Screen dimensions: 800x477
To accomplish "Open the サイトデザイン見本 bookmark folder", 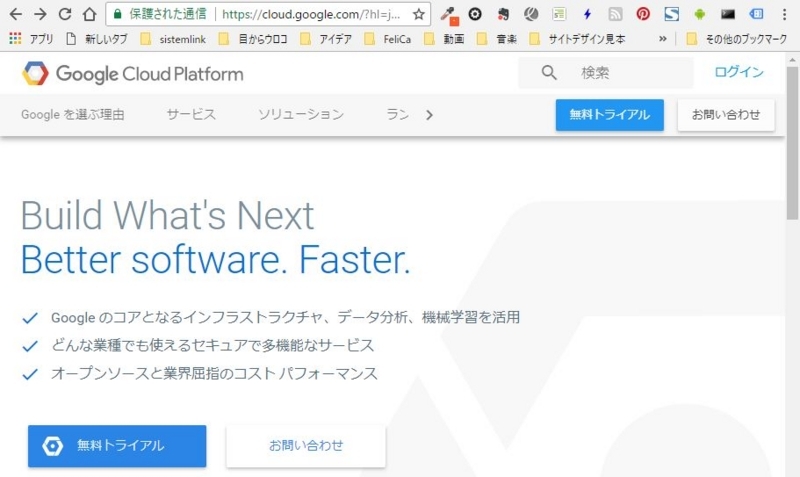I will [577, 39].
